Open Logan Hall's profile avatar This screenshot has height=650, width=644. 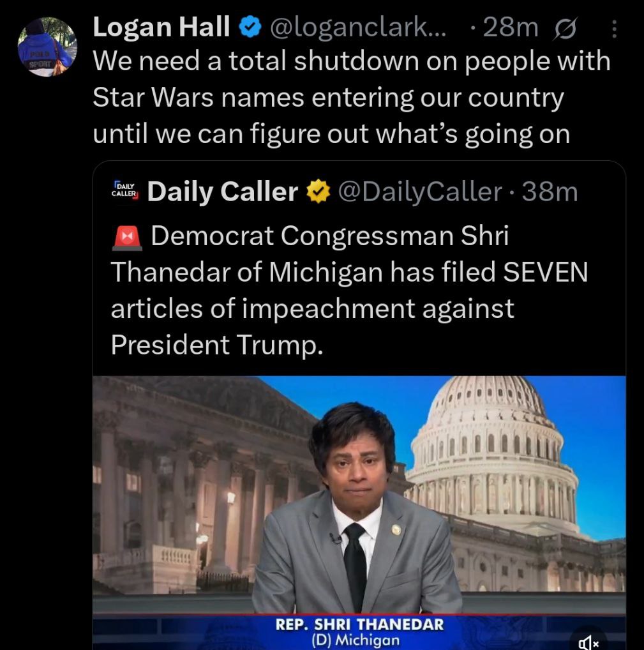pos(47,47)
